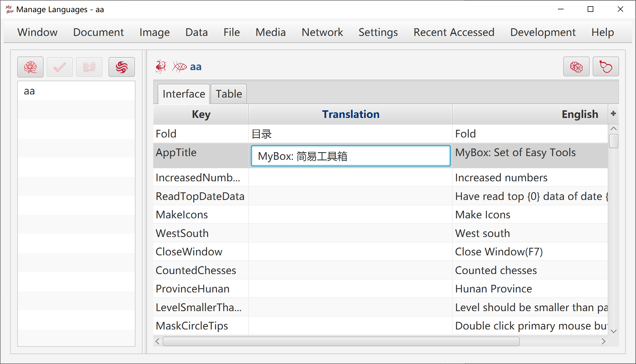Image resolution: width=636 pixels, height=364 pixels.
Task: Click the Translation column header
Action: (351, 114)
